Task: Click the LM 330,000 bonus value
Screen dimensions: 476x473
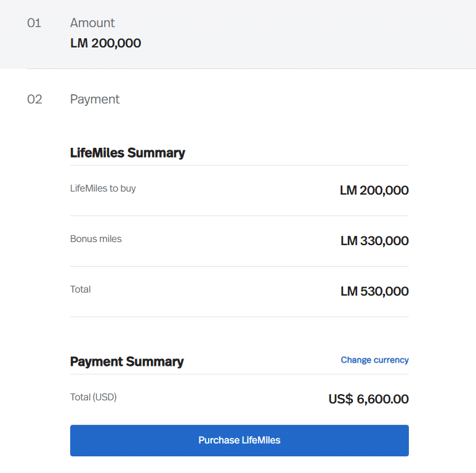Action: 374,241
